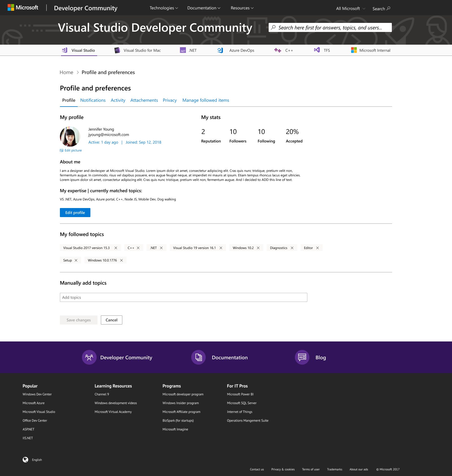This screenshot has width=452, height=476.
Task: Click the Microsoft Internal logo icon
Action: tap(354, 50)
